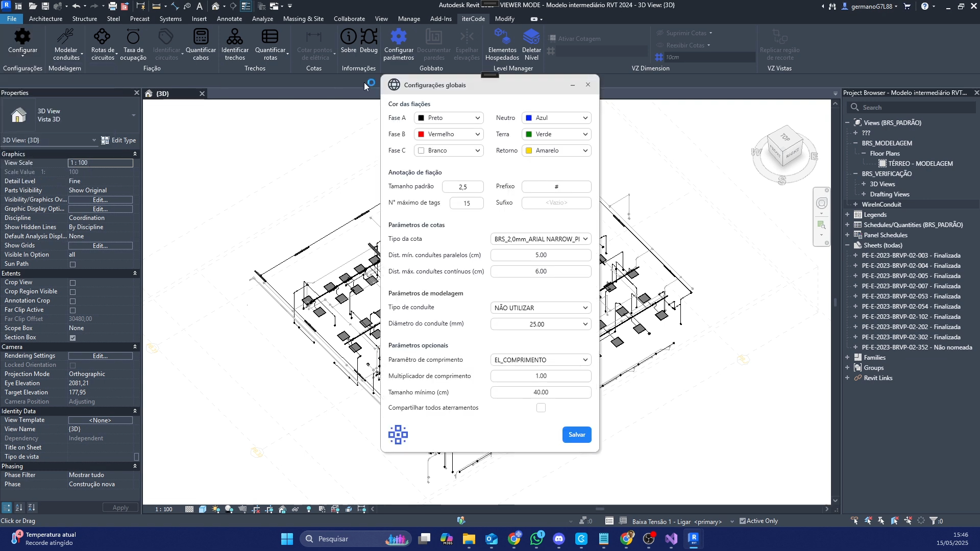Image resolution: width=980 pixels, height=551 pixels.
Task: Switch to the Systems ribbon tab
Action: tap(170, 19)
